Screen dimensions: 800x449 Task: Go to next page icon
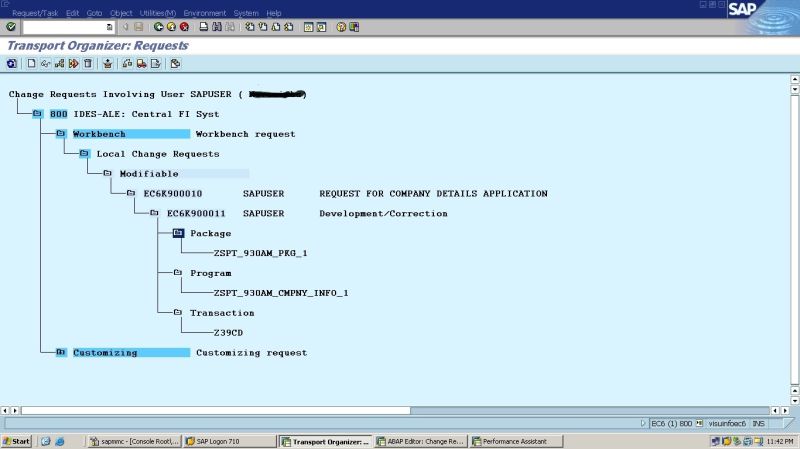276,27
